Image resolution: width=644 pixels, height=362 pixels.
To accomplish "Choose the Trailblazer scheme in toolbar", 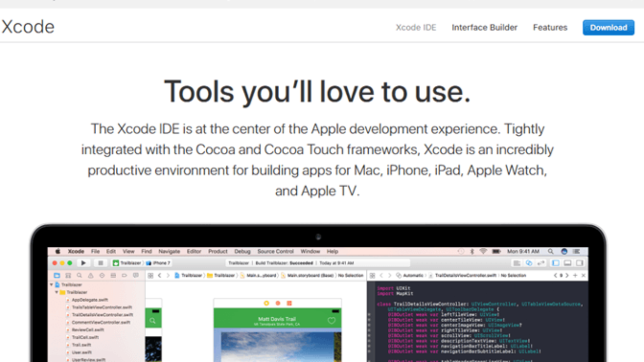I will [127, 263].
